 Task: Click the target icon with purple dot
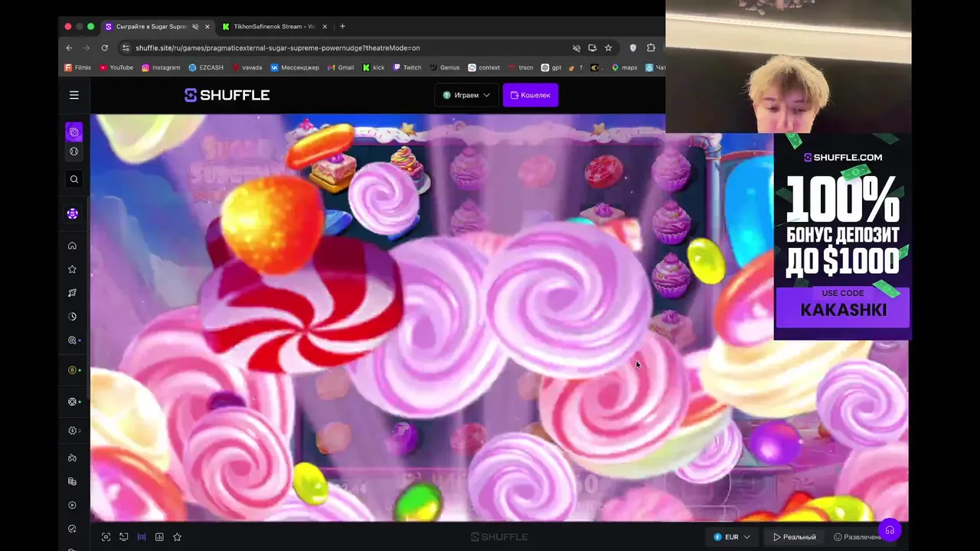click(x=73, y=340)
